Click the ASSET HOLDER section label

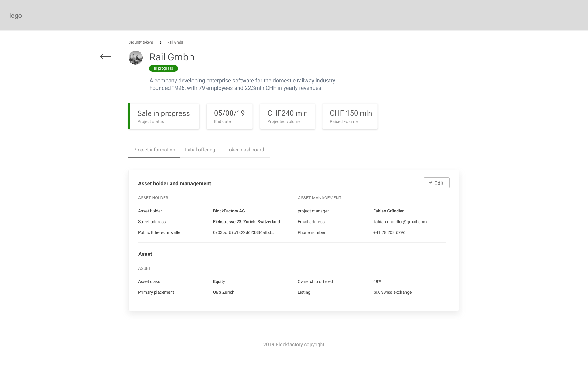click(x=153, y=198)
